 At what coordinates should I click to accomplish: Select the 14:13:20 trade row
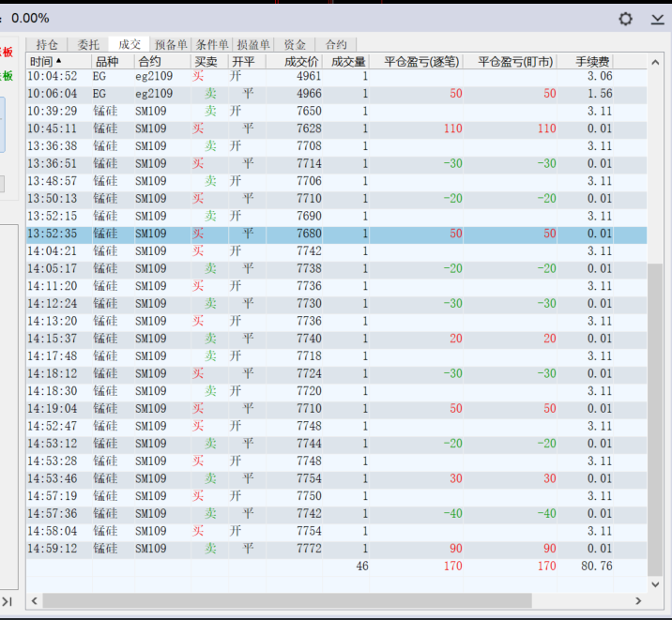336,321
